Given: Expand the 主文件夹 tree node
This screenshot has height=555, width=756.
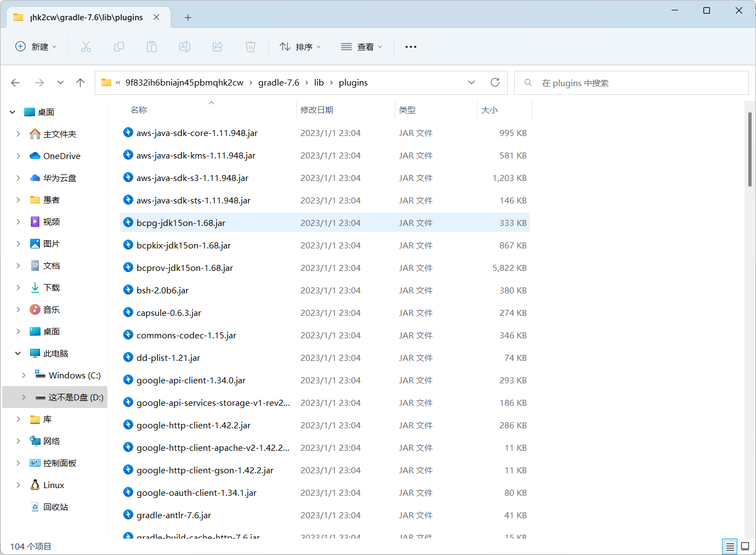Looking at the screenshot, I should pyautogui.click(x=18, y=134).
